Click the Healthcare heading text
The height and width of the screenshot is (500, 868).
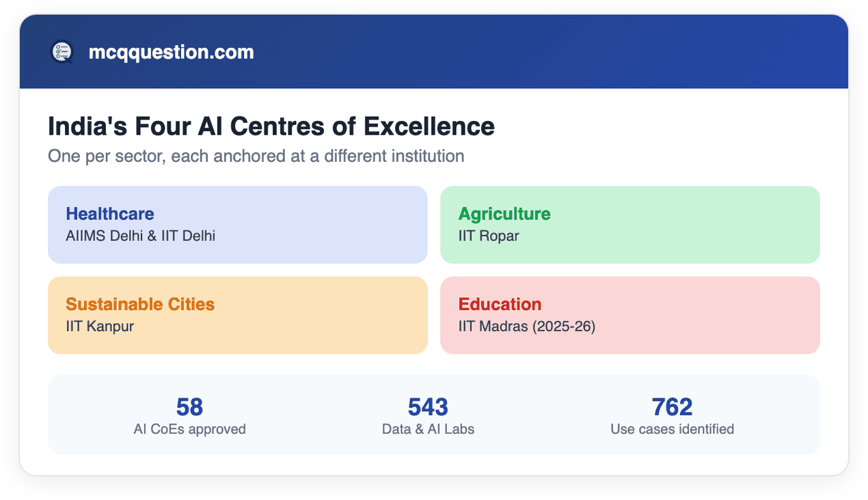(x=110, y=214)
